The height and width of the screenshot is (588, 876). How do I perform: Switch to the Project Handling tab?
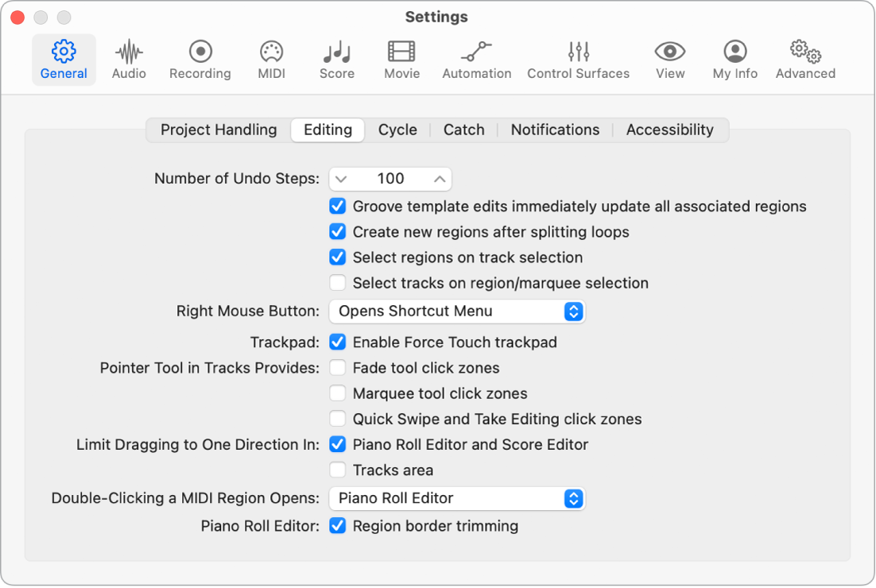[x=218, y=130]
